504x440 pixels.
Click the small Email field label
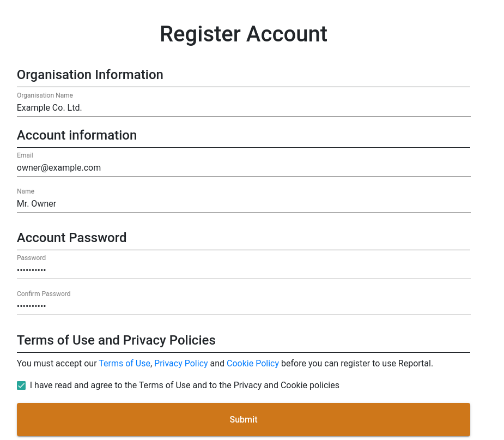[x=25, y=155]
